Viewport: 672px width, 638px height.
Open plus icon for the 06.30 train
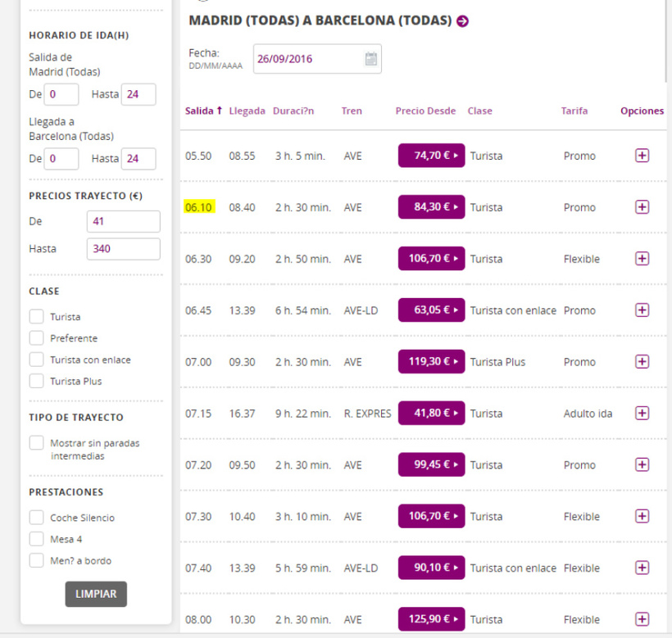(642, 259)
